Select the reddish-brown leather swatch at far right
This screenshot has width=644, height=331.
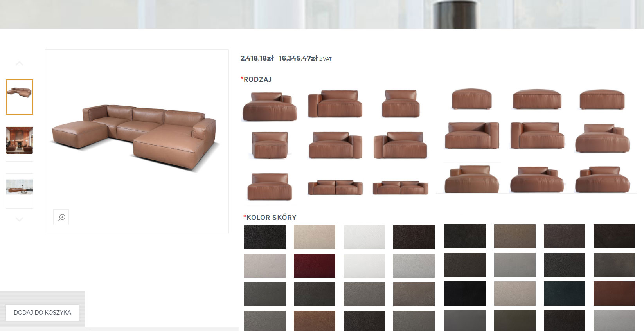pos(614,293)
